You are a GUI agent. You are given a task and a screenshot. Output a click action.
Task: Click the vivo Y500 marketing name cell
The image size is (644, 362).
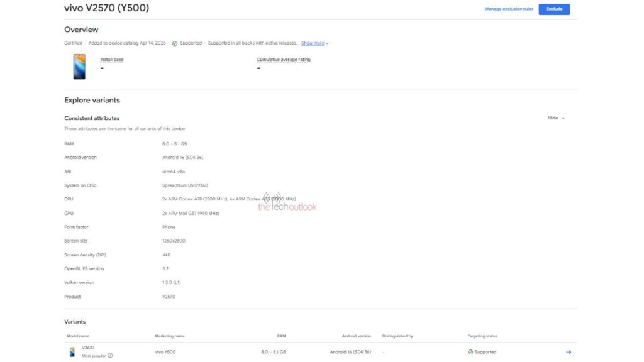[x=165, y=352]
